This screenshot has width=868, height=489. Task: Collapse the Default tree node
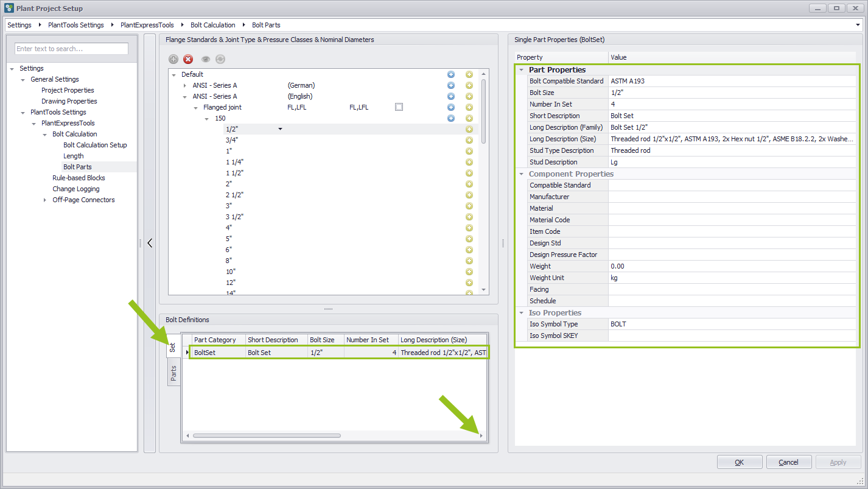point(174,74)
